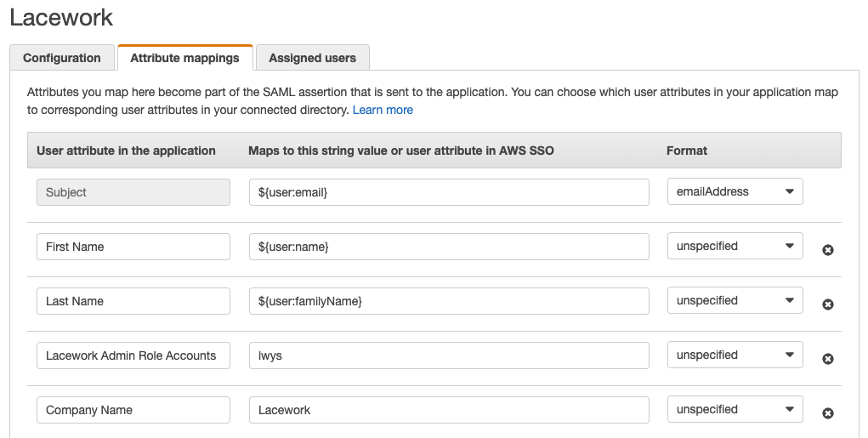
Task: Open the Assigned users tab
Action: pos(312,58)
